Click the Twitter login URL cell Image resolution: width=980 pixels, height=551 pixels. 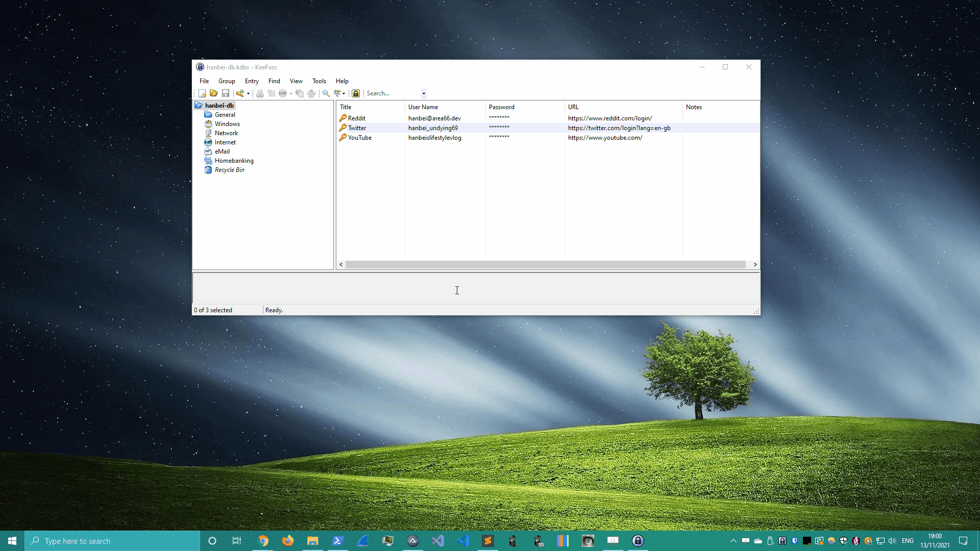click(619, 128)
